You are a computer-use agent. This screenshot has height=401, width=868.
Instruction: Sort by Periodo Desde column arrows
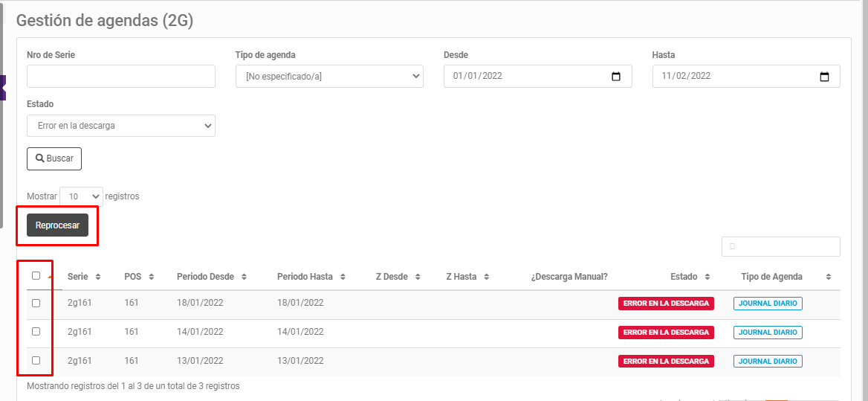coord(244,277)
